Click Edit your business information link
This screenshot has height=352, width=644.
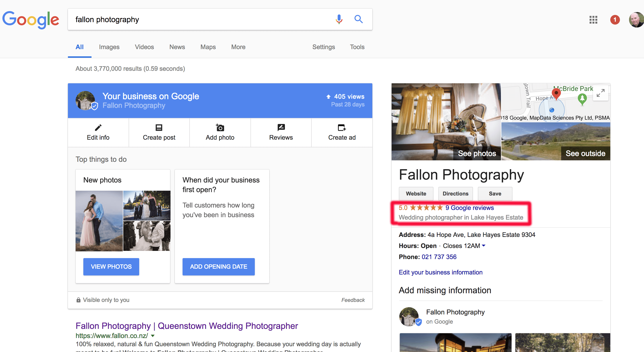coord(440,272)
